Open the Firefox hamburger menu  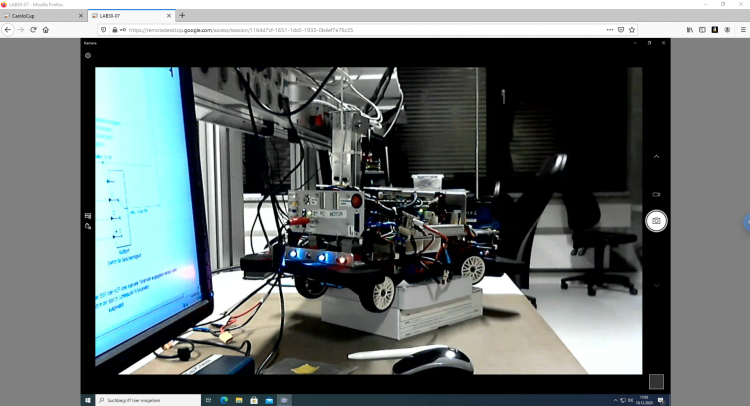(741, 30)
